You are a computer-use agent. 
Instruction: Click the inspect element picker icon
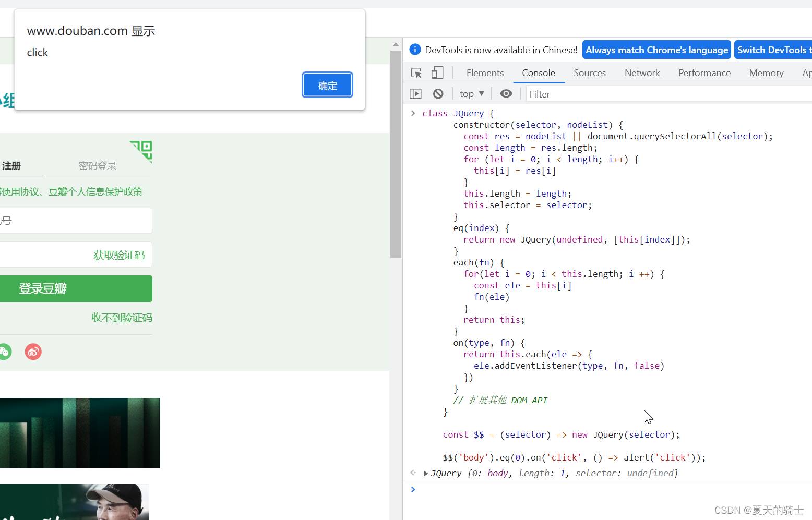click(416, 73)
